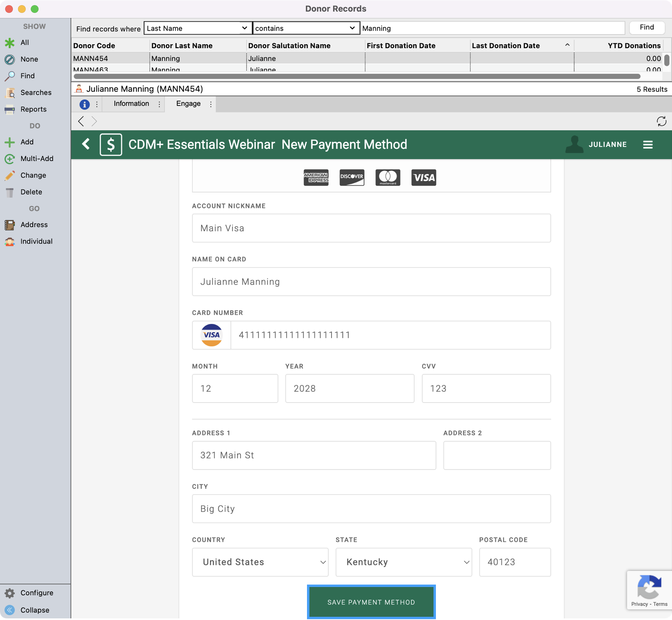Image resolution: width=672 pixels, height=620 pixels.
Task: Click the blue info icon tab
Action: [84, 104]
